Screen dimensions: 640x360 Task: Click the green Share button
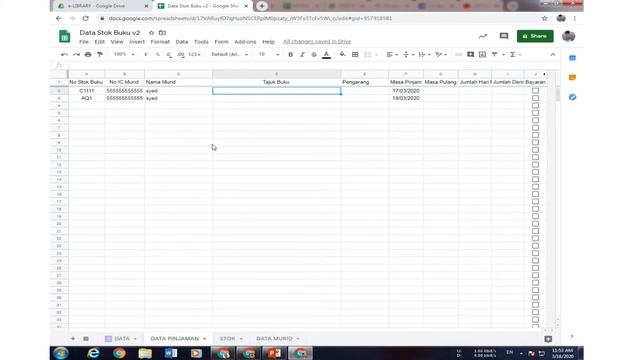point(535,36)
